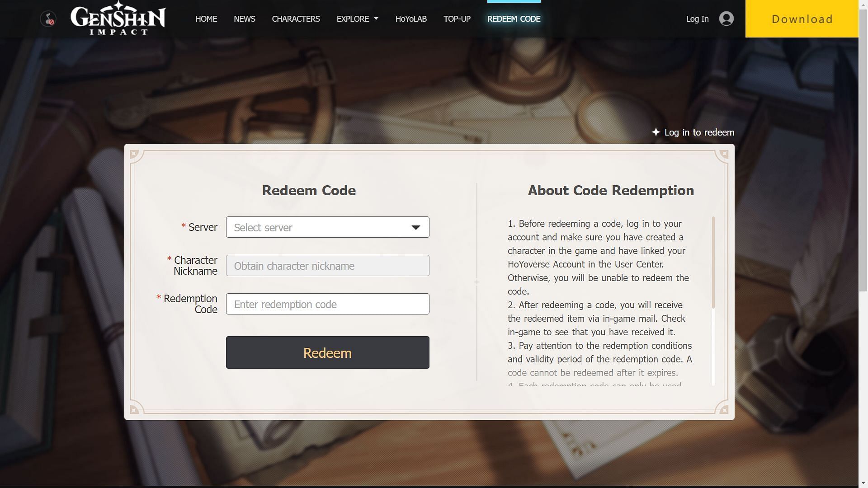
Task: Click the Character Nickname input field
Action: (327, 265)
